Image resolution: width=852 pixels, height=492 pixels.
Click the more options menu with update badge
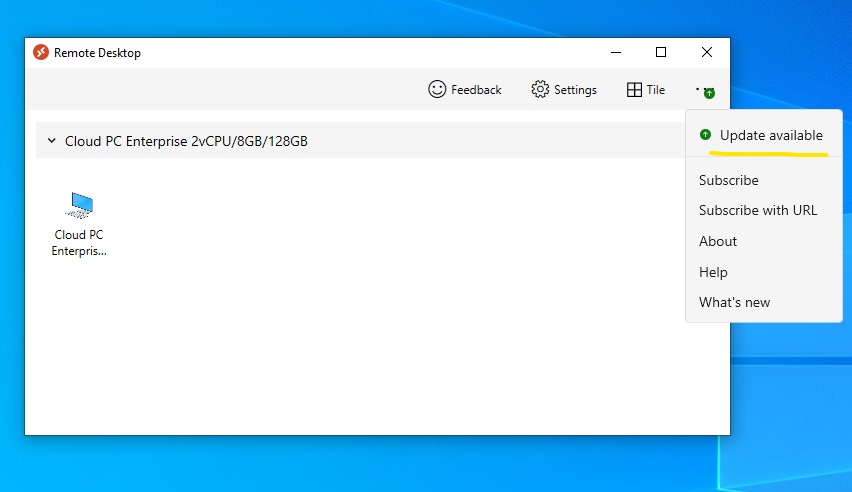click(705, 91)
